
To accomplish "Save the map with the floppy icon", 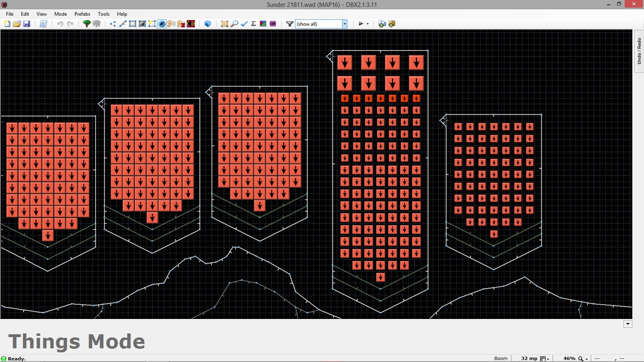I will pyautogui.click(x=27, y=24).
